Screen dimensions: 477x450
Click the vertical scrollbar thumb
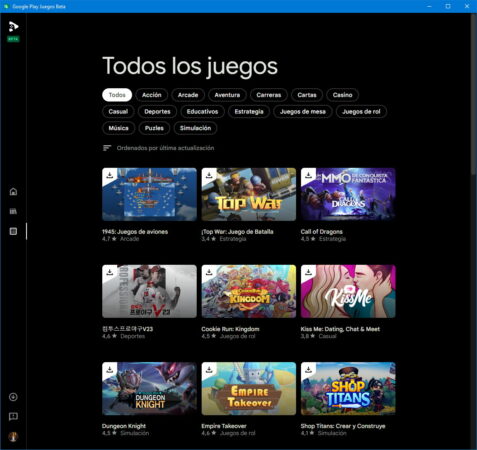(474, 93)
